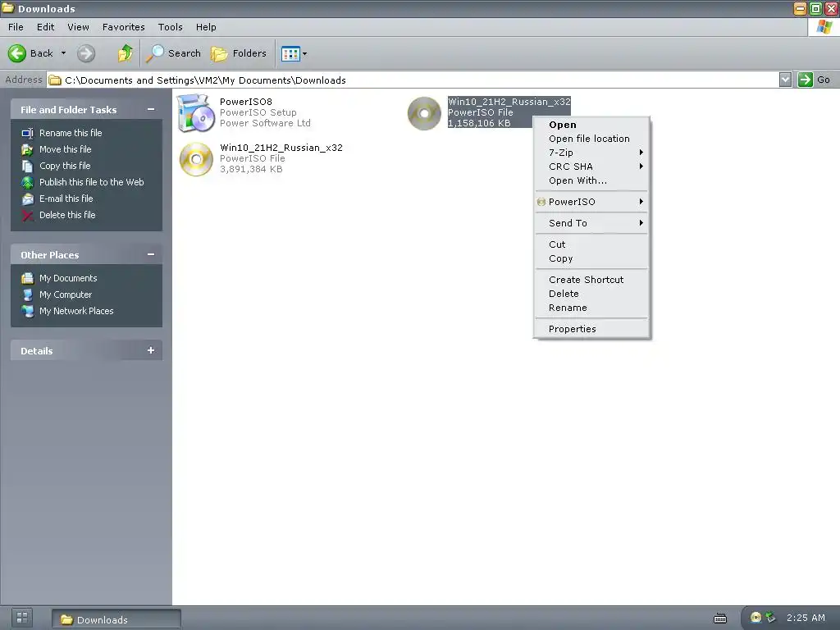
Task: Click the safely remove hardware tray icon
Action: pyautogui.click(x=770, y=618)
